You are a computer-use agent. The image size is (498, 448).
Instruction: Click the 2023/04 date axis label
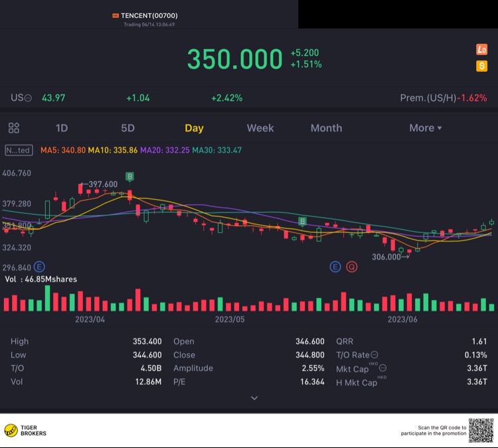pyautogui.click(x=90, y=319)
